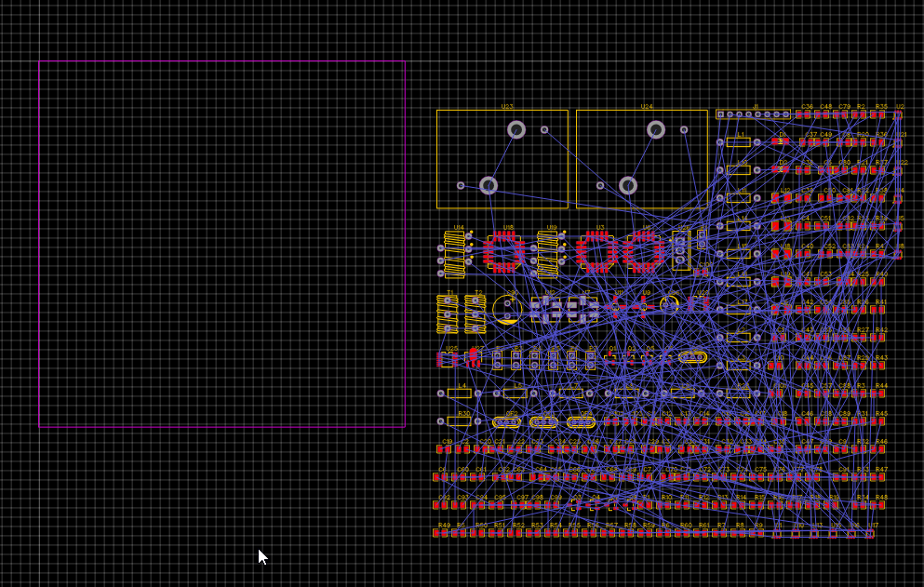Screen dimensions: 924x587
Task: Select resistor R44 on right column
Action: tap(879, 394)
